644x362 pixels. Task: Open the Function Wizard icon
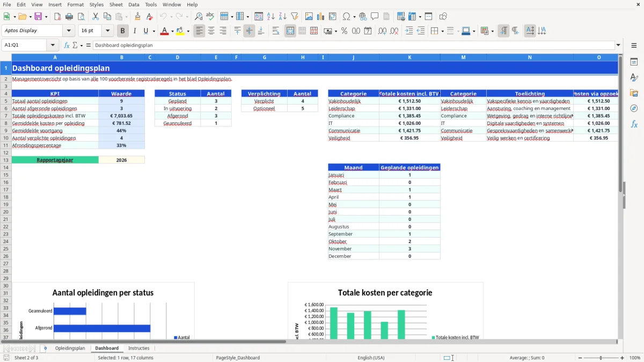[67, 46]
